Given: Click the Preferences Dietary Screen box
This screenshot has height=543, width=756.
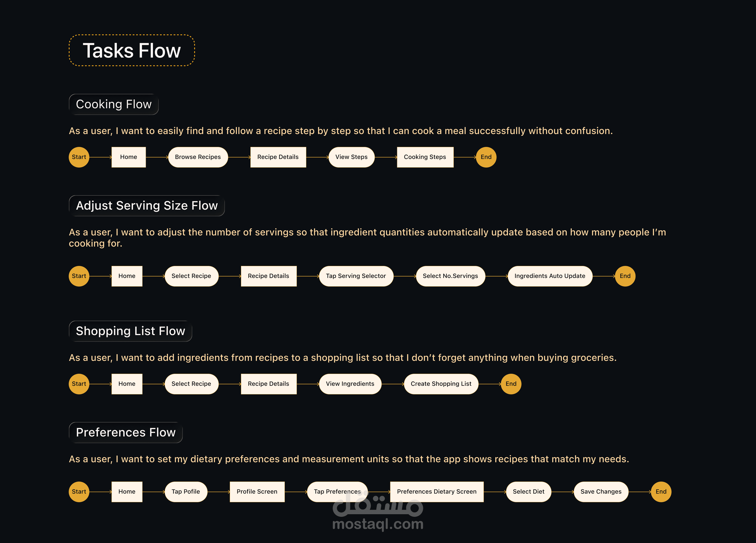Looking at the screenshot, I should click(437, 492).
